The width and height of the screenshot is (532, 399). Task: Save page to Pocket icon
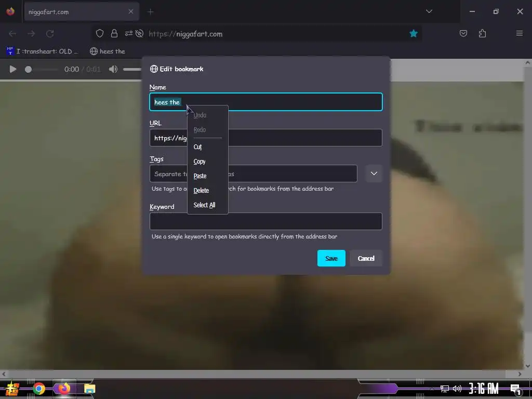(x=463, y=33)
